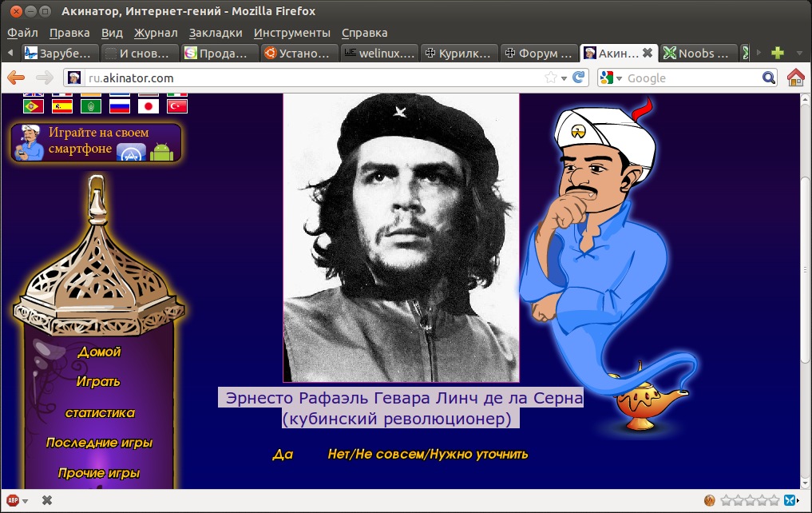Image resolution: width=812 pixels, height=513 pixels.
Task: Switch to the Устано… tab
Action: point(299,53)
